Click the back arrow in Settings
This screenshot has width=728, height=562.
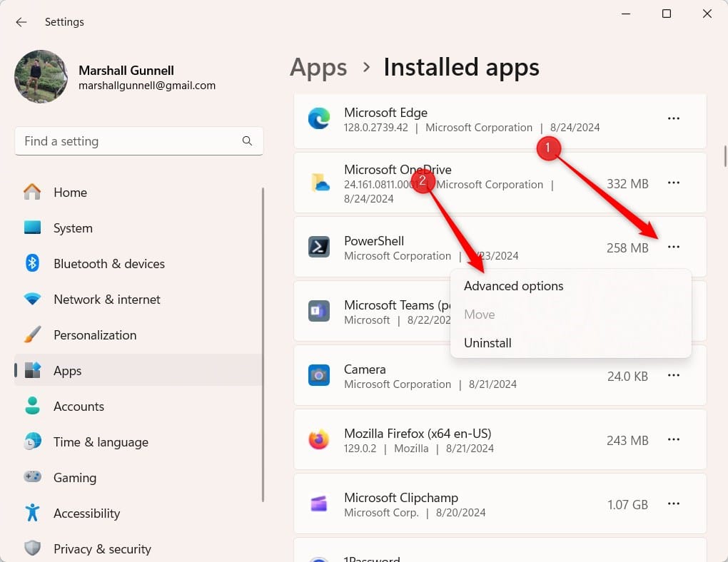[x=21, y=22]
